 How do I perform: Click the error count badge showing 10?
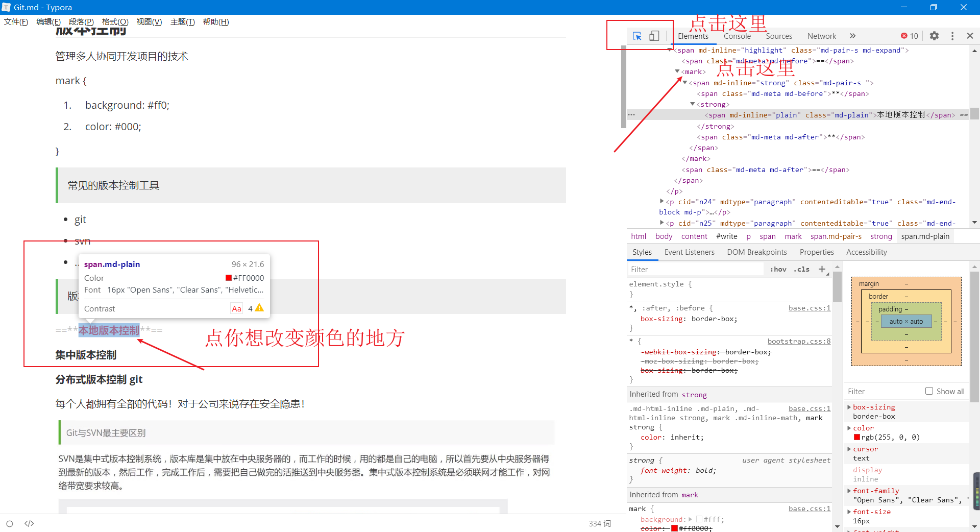pos(909,36)
